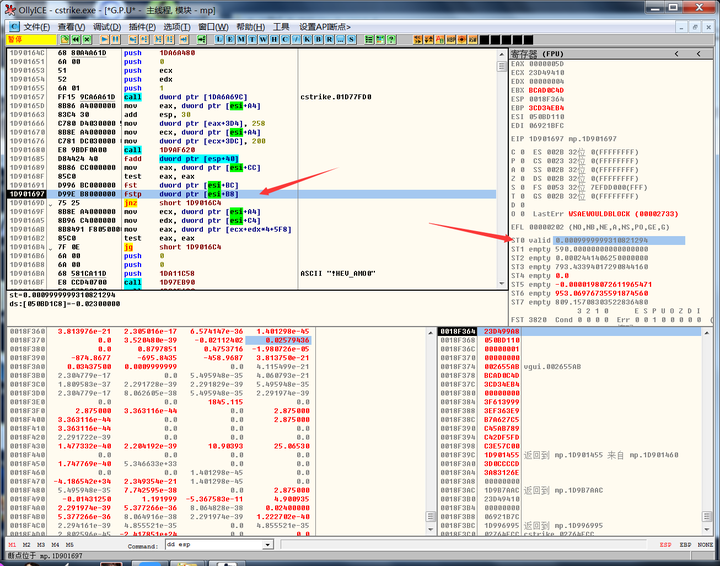Click the Command text input field
This screenshot has height=566, width=720.
pos(210,546)
